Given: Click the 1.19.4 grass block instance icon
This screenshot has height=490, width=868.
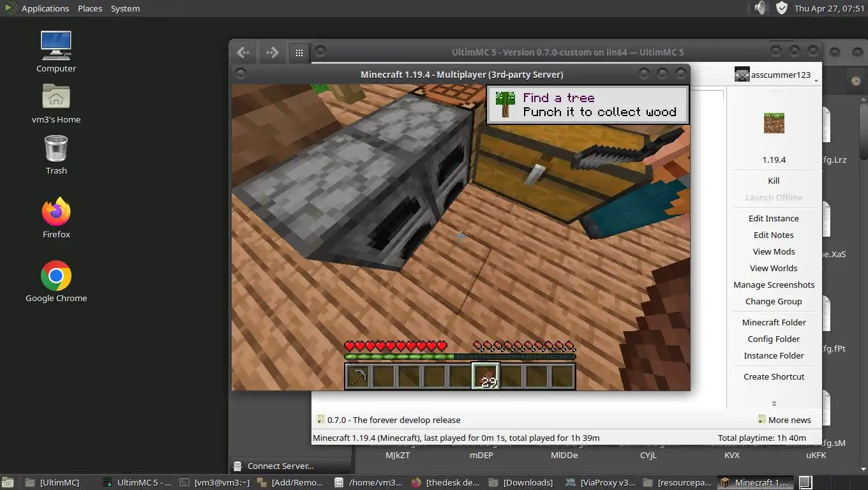Looking at the screenshot, I should coord(774,122).
